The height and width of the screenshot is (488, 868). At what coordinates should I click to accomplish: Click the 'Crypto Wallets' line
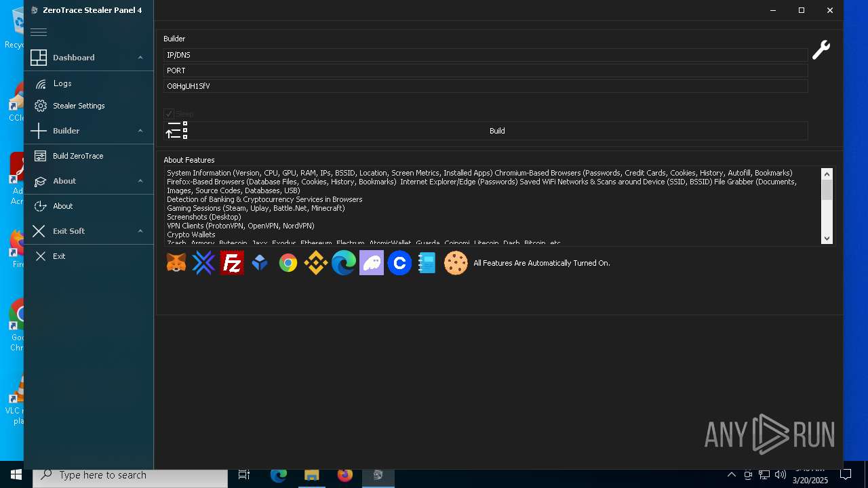pyautogui.click(x=191, y=235)
